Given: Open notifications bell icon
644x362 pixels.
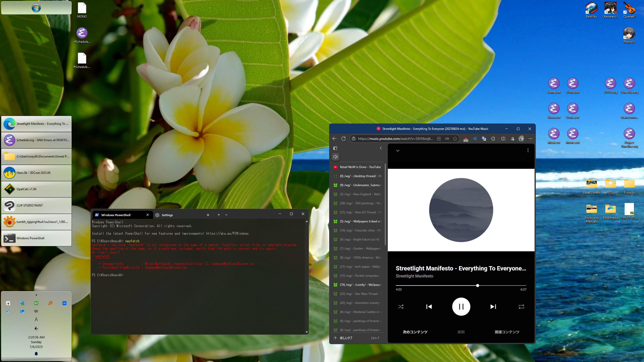Looking at the screenshot, I should click(x=36, y=354).
